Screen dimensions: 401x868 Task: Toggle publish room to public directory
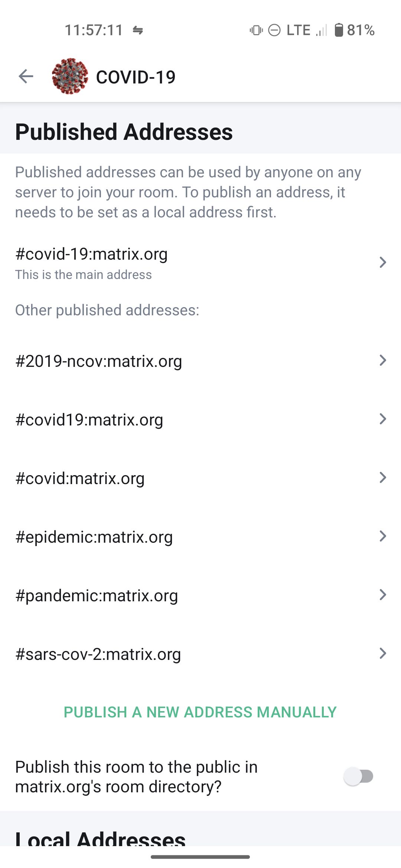point(359,776)
